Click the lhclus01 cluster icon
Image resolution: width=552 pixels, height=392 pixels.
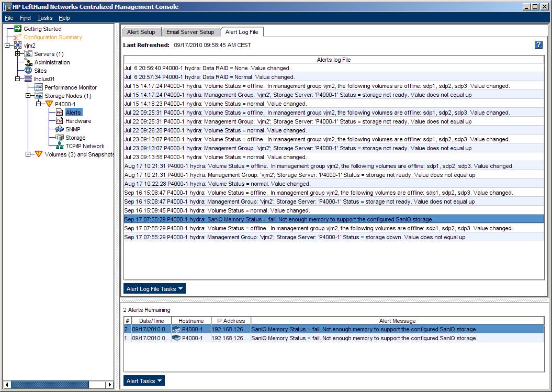[x=28, y=79]
